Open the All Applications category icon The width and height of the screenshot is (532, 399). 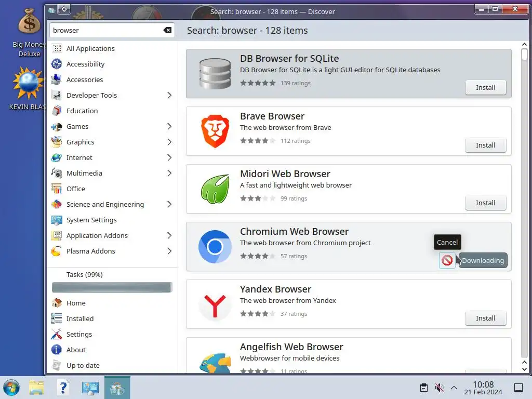pyautogui.click(x=57, y=48)
